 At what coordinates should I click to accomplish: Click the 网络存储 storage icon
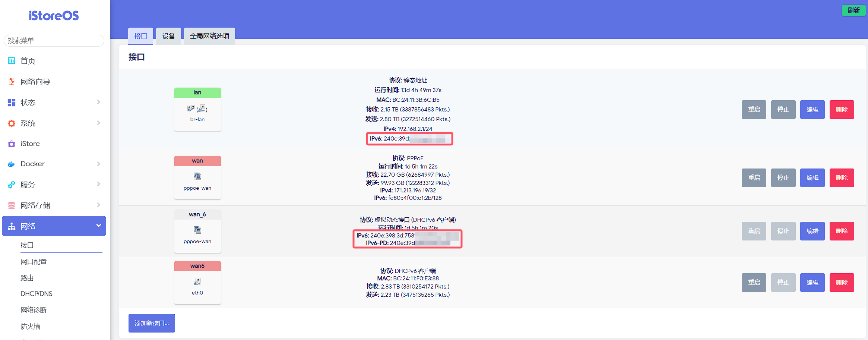coord(12,205)
